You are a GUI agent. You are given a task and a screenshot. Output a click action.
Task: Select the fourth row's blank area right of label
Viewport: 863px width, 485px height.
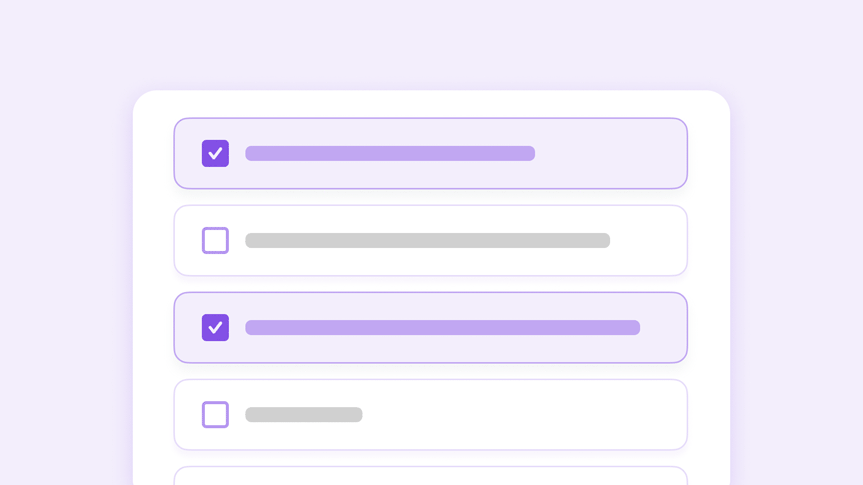pyautogui.click(x=520, y=414)
